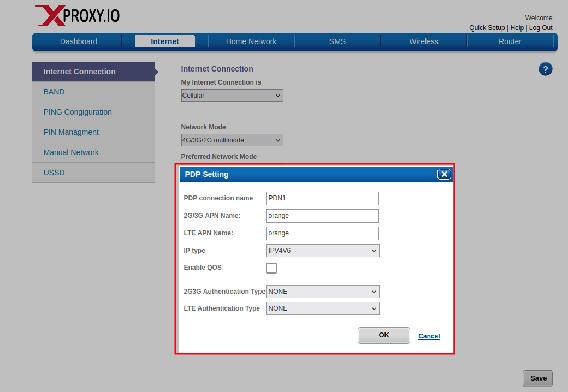Enable the QOS checkbox
This screenshot has width=568, height=392.
point(271,268)
